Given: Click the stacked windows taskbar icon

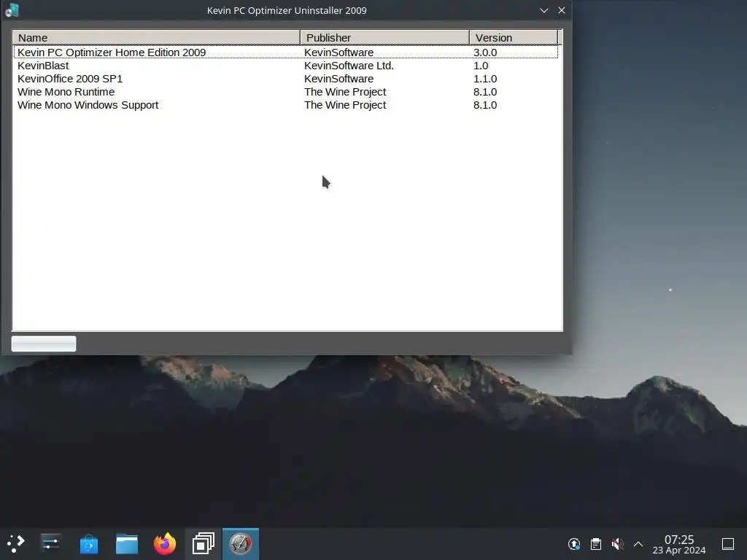Looking at the screenshot, I should click(x=203, y=544).
